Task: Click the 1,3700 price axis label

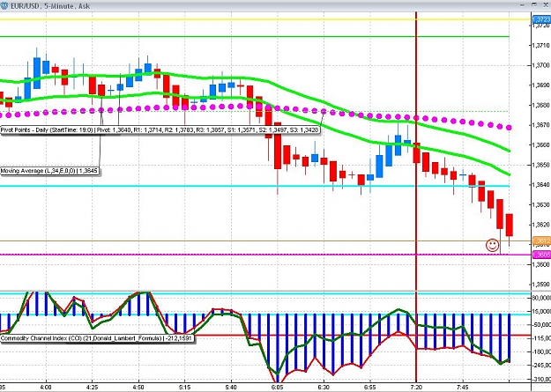Action: tap(542, 65)
